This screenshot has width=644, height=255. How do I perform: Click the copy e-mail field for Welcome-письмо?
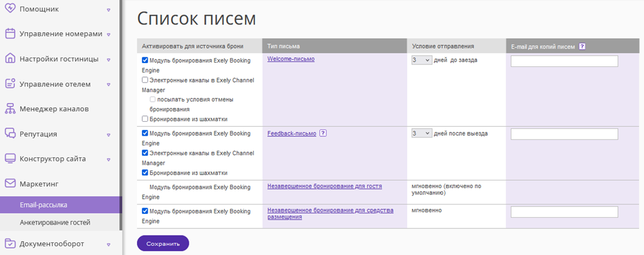coord(564,61)
